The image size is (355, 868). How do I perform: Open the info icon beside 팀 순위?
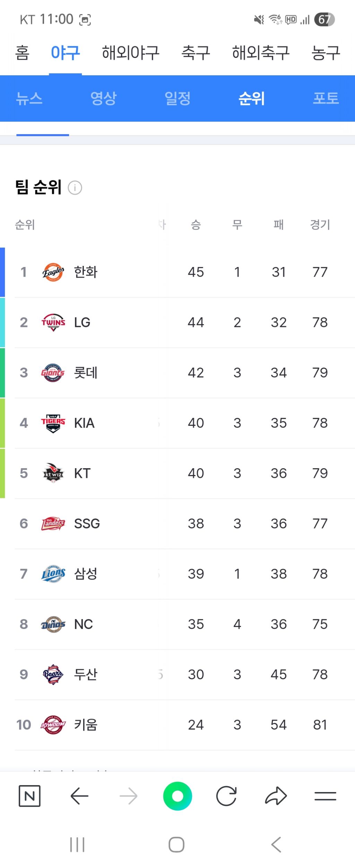click(75, 188)
